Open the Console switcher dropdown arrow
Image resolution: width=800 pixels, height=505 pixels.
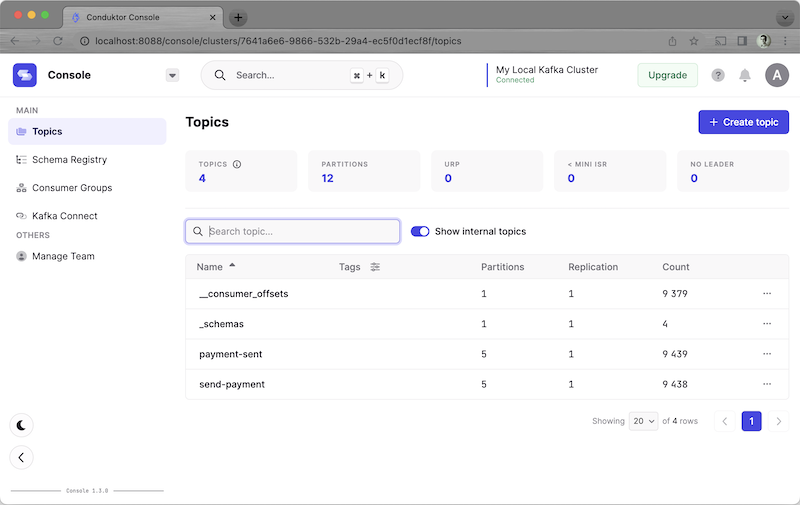coord(172,75)
